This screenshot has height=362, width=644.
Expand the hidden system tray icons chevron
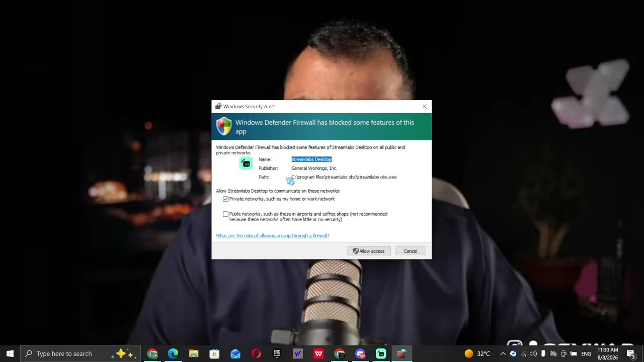(503, 353)
